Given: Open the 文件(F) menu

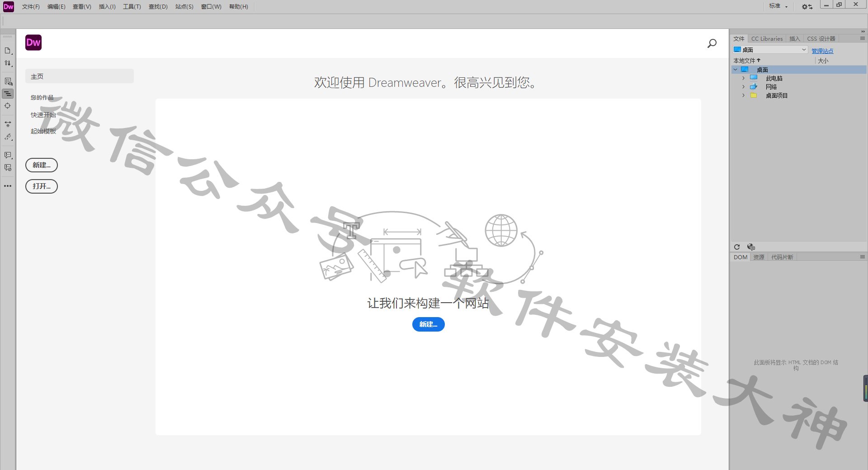Looking at the screenshot, I should pyautogui.click(x=31, y=7).
